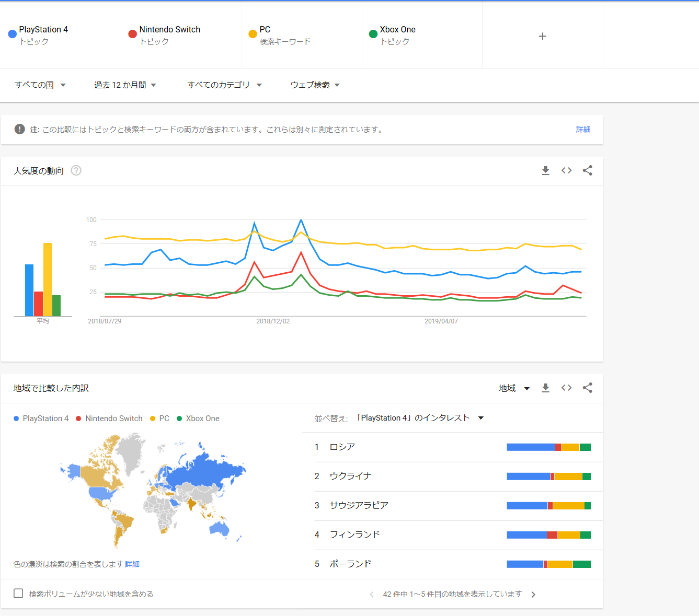Click the ロシア interest breakdown bar
699x616 pixels.
(x=549, y=447)
